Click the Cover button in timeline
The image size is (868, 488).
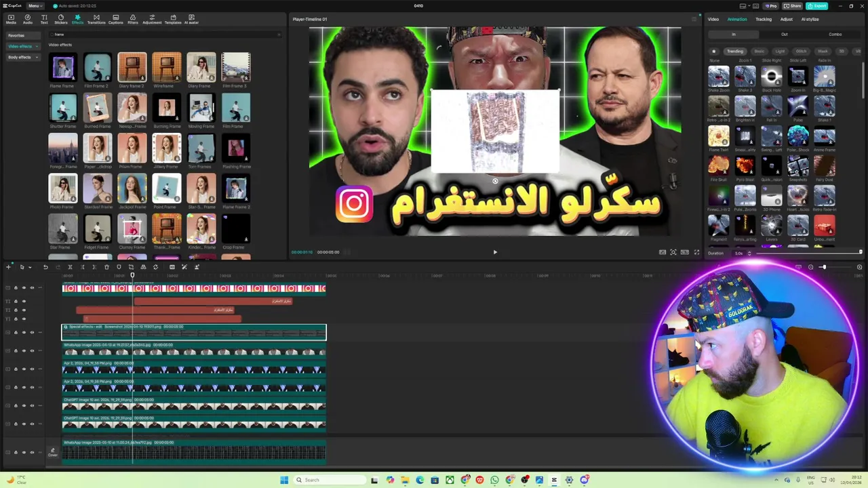(53, 452)
